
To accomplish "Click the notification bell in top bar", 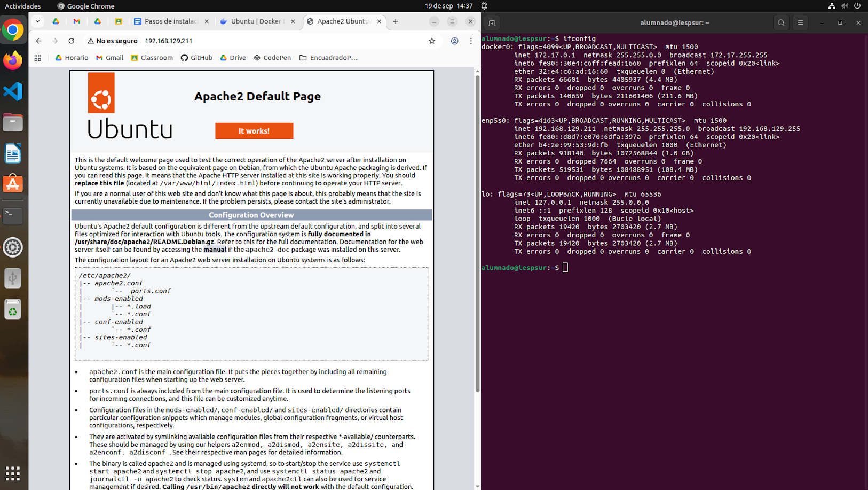I will [484, 6].
